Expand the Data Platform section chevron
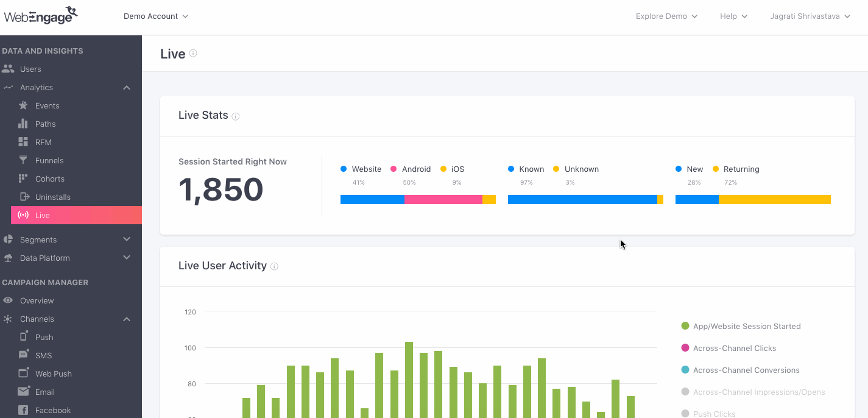Viewport: 868px width, 418px height. (x=127, y=258)
